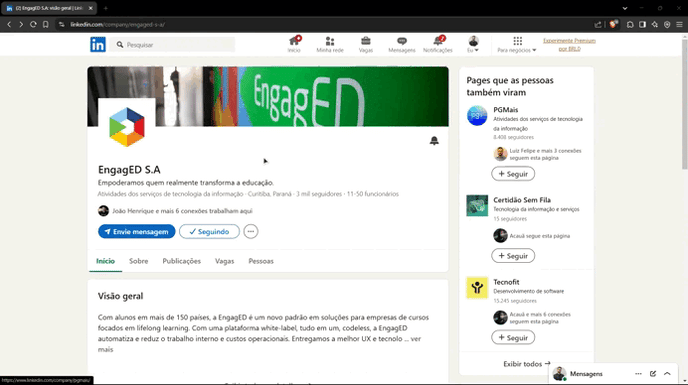The image size is (688, 385).
Task: Open the site settings icon beside URL
Action: [61, 25]
